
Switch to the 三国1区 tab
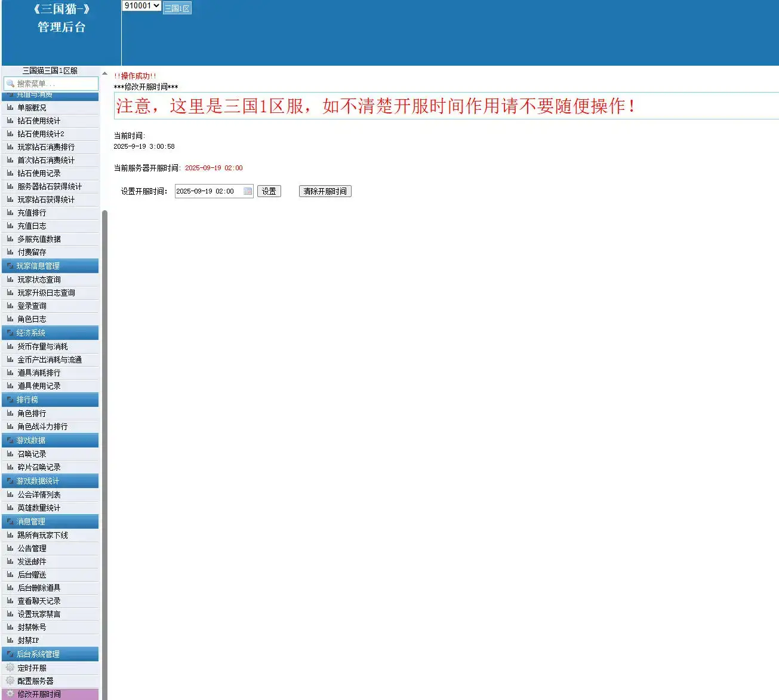(x=177, y=8)
